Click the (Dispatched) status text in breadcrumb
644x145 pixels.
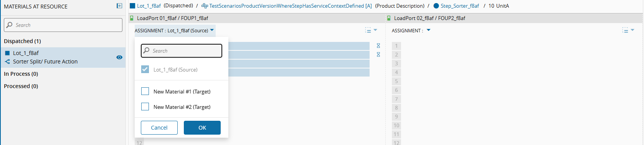click(178, 6)
